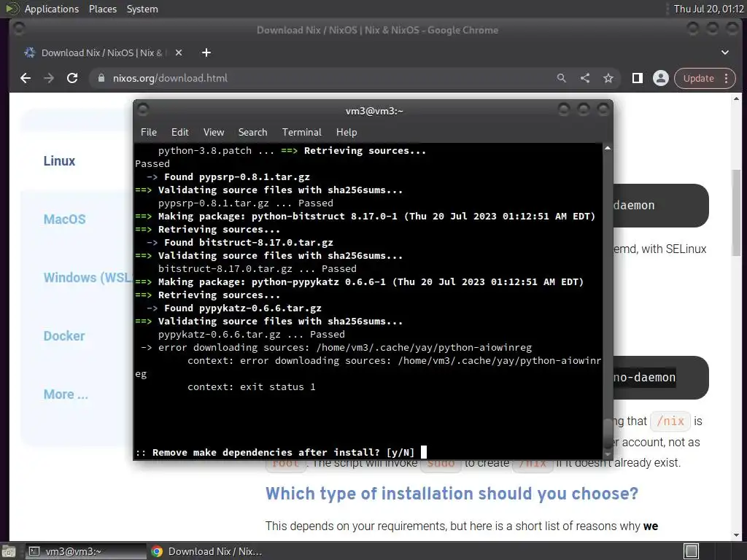The width and height of the screenshot is (747, 560).
Task: Select the Linux download option
Action: (60, 161)
